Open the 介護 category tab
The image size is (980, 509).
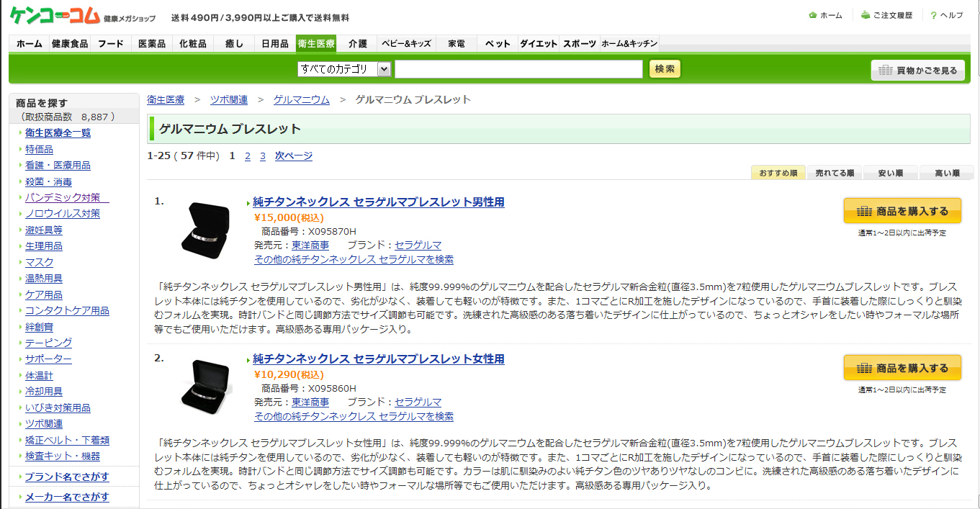pyautogui.click(x=358, y=44)
